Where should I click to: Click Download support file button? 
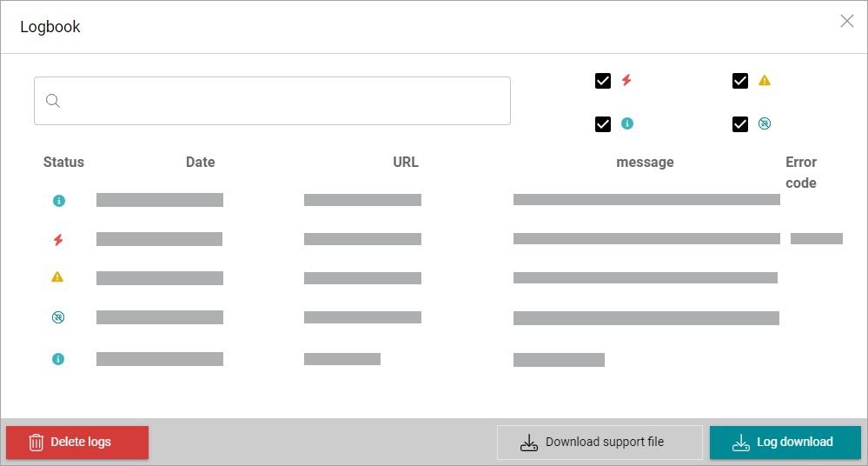point(600,443)
